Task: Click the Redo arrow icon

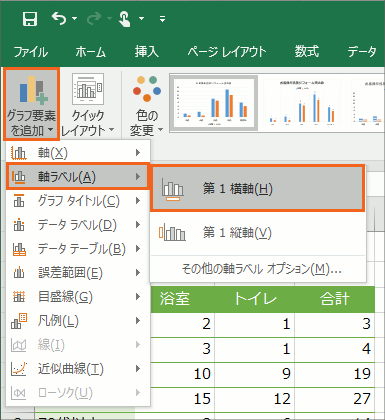Action: 94,19
